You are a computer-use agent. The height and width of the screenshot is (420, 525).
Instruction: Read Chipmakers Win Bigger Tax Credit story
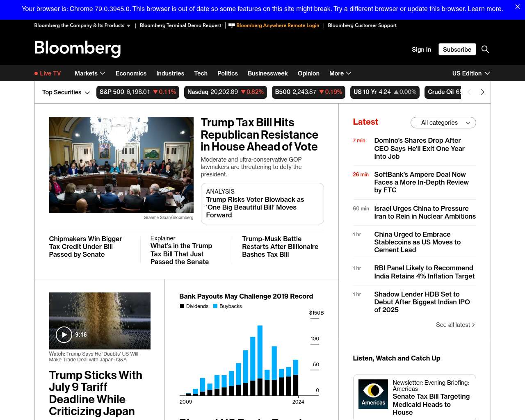tap(85, 247)
